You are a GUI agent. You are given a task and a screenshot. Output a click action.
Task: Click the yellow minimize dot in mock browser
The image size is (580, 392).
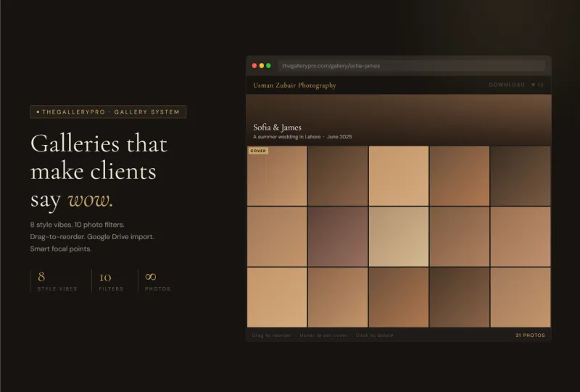pyautogui.click(x=262, y=66)
